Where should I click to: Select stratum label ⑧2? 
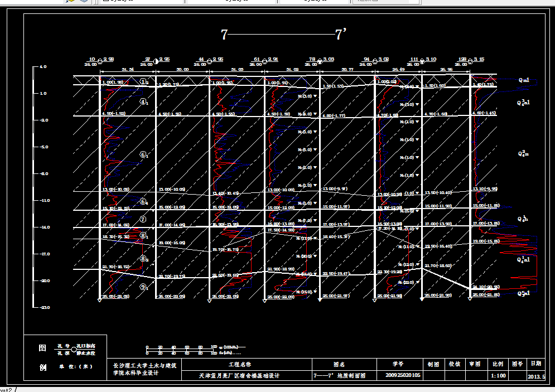coord(144,259)
